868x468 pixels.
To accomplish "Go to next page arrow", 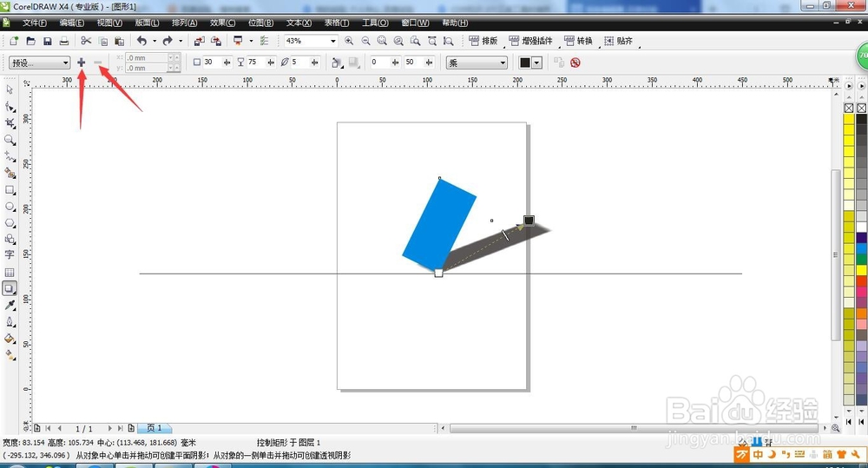I will (x=109, y=428).
